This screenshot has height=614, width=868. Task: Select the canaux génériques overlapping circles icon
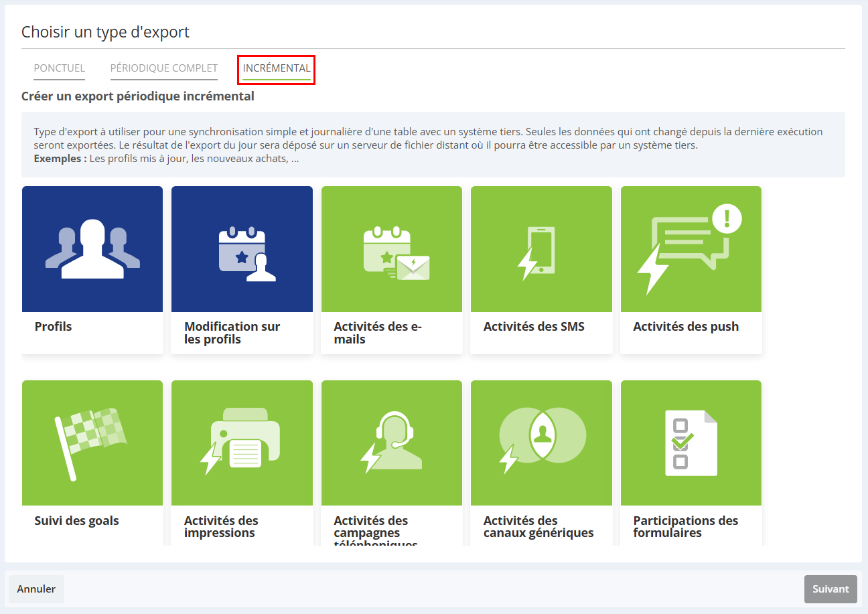pos(542,439)
